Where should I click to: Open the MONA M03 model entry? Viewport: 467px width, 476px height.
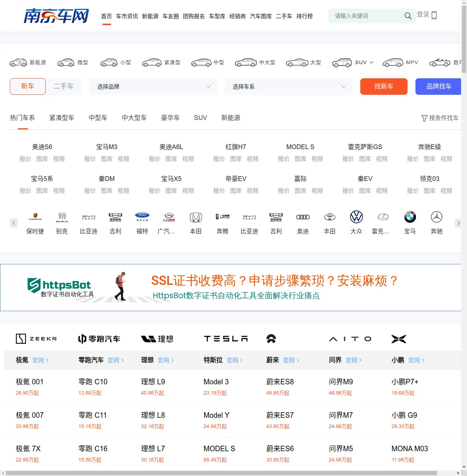(410, 449)
